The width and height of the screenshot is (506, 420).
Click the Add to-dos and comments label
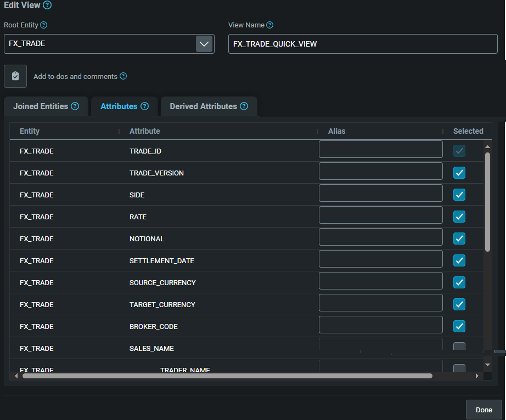pyautogui.click(x=75, y=76)
